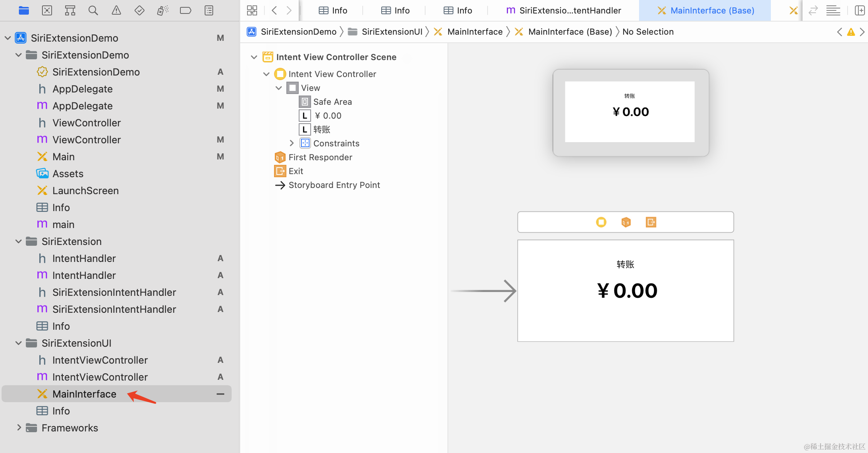Open the Report navigator icon
Viewport: 868px width, 453px height.
[209, 10]
